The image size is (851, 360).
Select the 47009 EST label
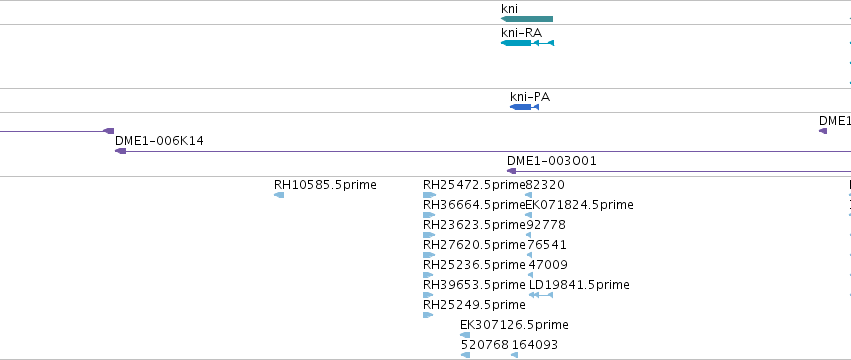pos(548,265)
